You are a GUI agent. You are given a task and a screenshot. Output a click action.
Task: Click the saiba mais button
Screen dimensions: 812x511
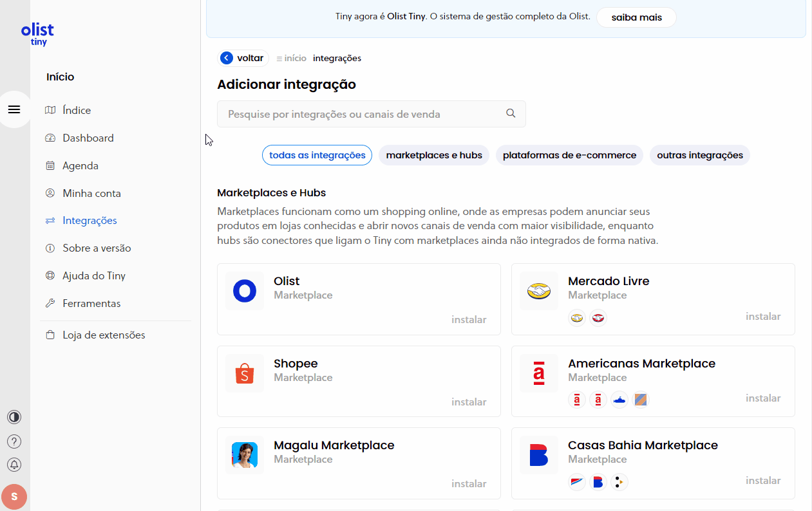[x=636, y=17]
